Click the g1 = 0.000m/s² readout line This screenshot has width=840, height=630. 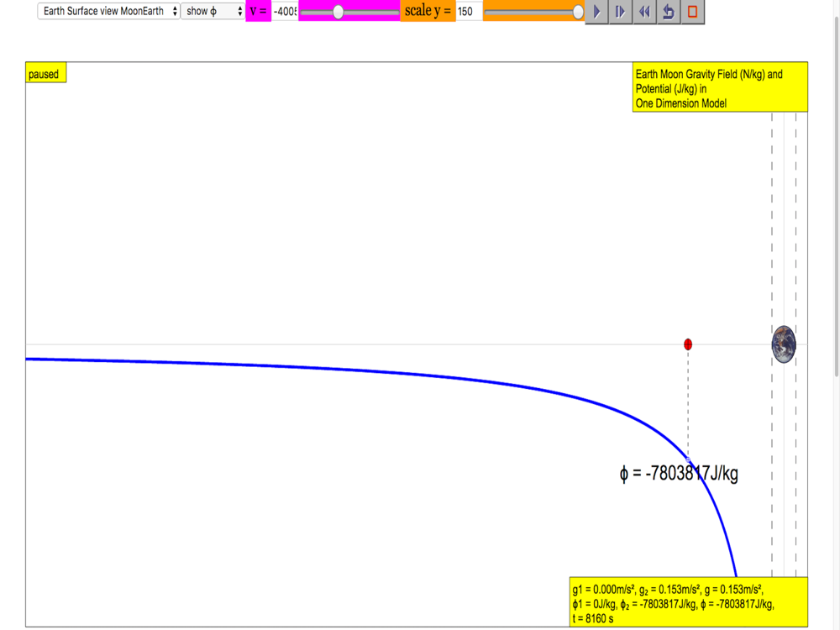tap(668, 590)
